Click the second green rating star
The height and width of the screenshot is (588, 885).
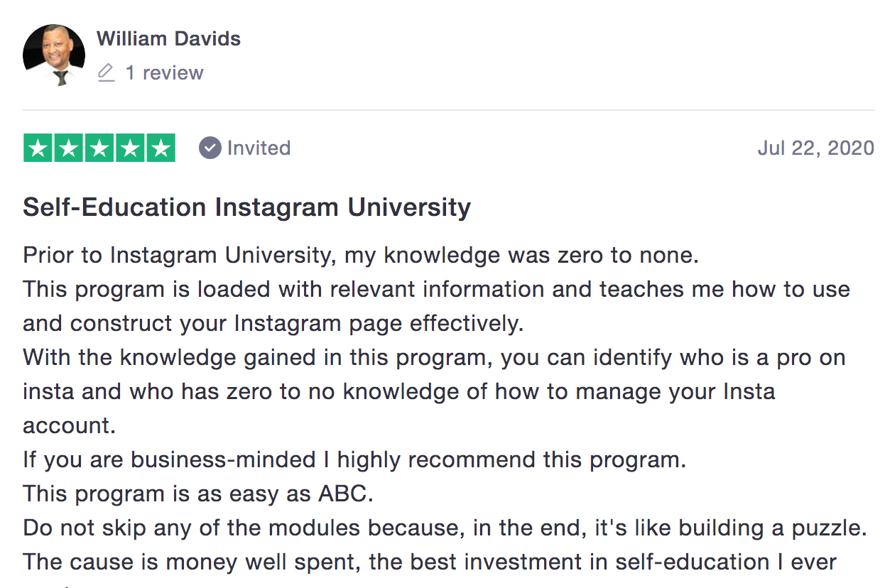coord(69,148)
